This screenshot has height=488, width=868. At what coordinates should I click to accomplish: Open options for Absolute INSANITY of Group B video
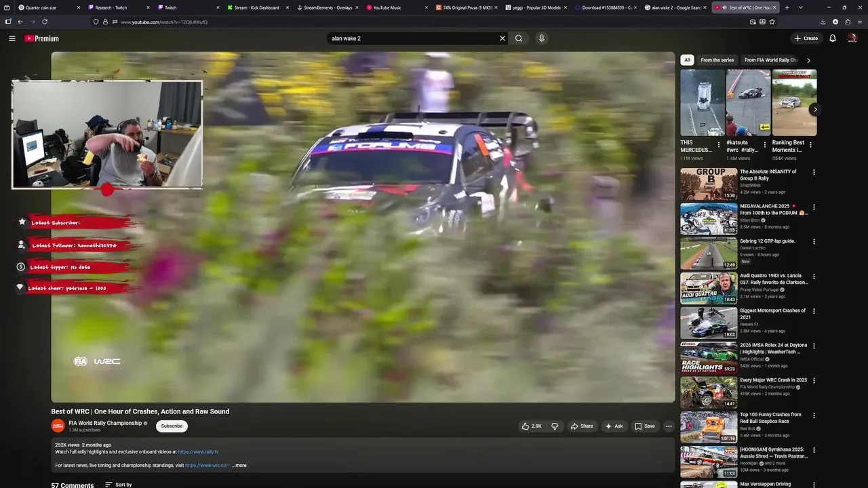click(814, 172)
